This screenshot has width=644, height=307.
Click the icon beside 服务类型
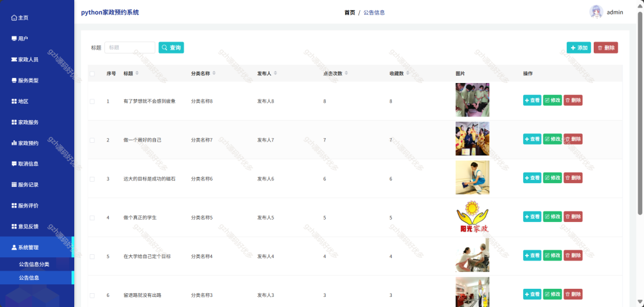click(14, 81)
